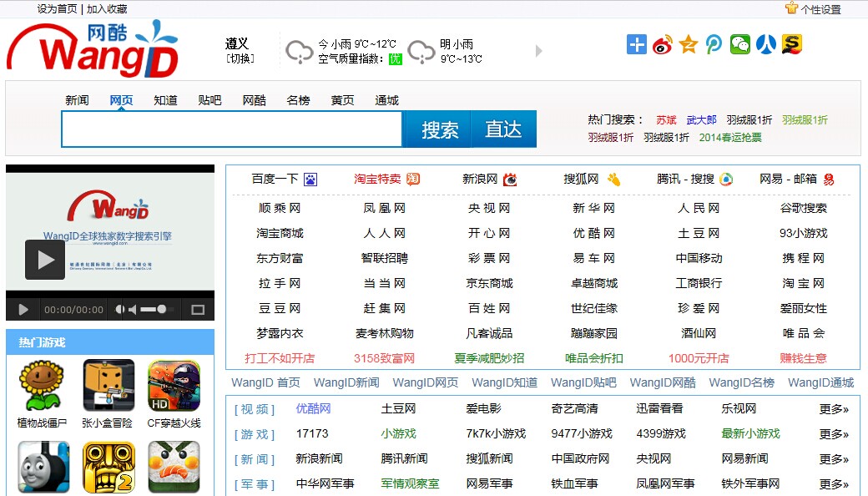Click the 搜索 search button
The image size is (868, 496).
pyautogui.click(x=440, y=129)
